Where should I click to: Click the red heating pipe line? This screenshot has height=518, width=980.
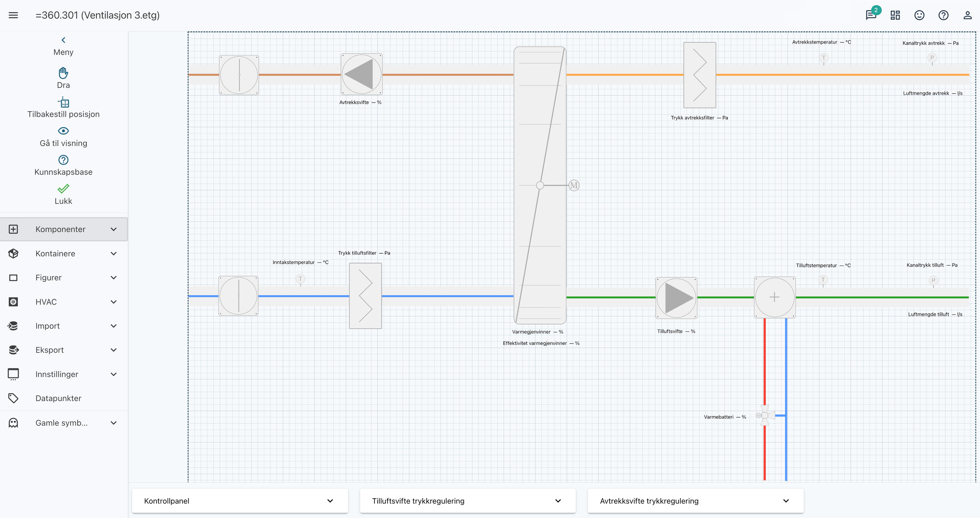(x=764, y=361)
